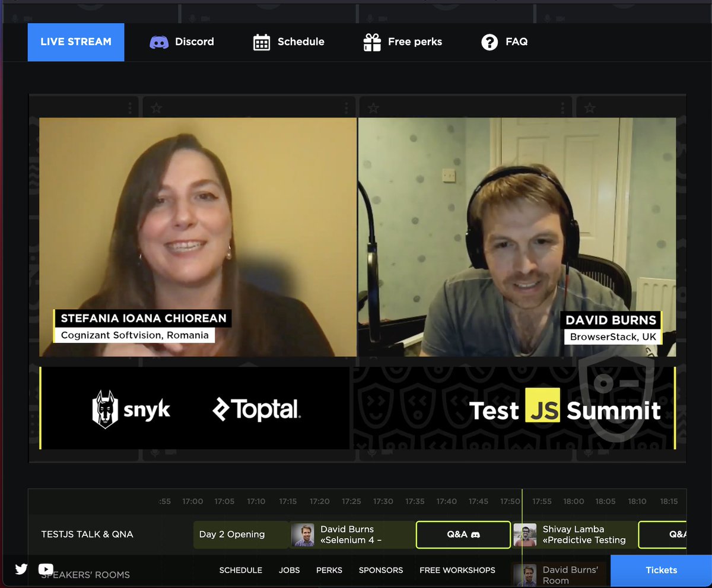Click the snyk sponsor logo
The width and height of the screenshot is (712, 588).
131,409
